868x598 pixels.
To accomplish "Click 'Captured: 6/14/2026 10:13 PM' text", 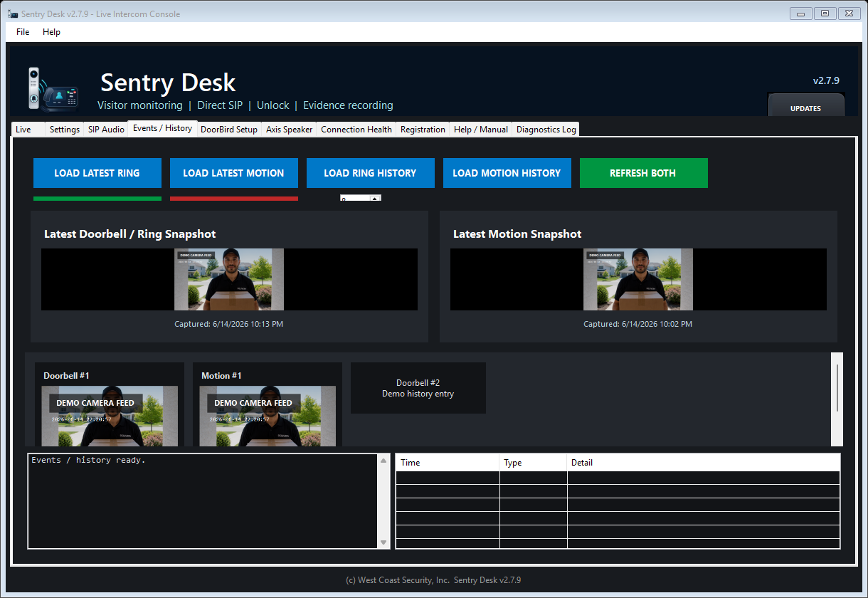I will (x=229, y=324).
